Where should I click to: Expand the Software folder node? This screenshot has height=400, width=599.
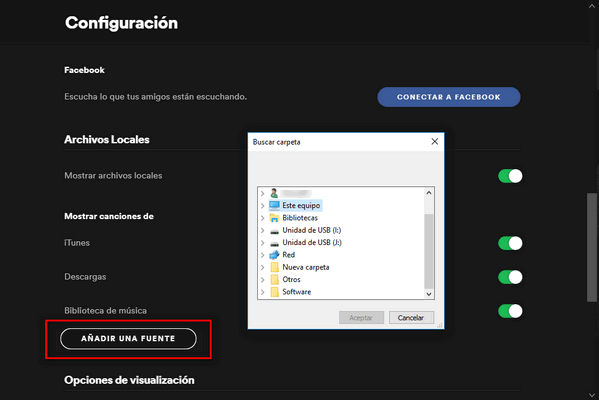(x=262, y=292)
